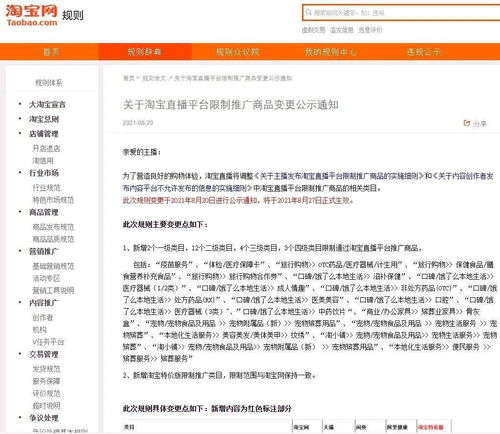The image size is (500, 434).
Task: Open the V任务平台 sidebar link
Action: 48,342
